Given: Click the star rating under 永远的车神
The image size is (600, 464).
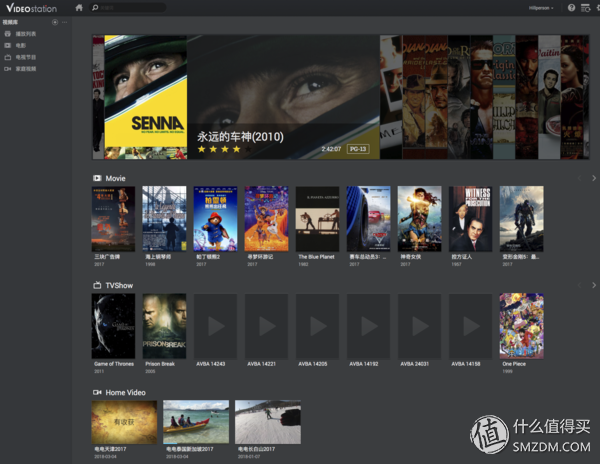Looking at the screenshot, I should pos(224,149).
